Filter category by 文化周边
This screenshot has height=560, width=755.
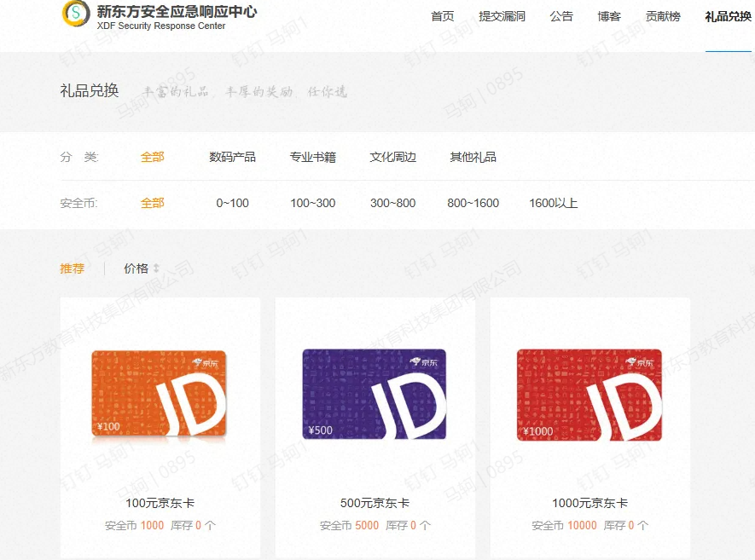(392, 157)
